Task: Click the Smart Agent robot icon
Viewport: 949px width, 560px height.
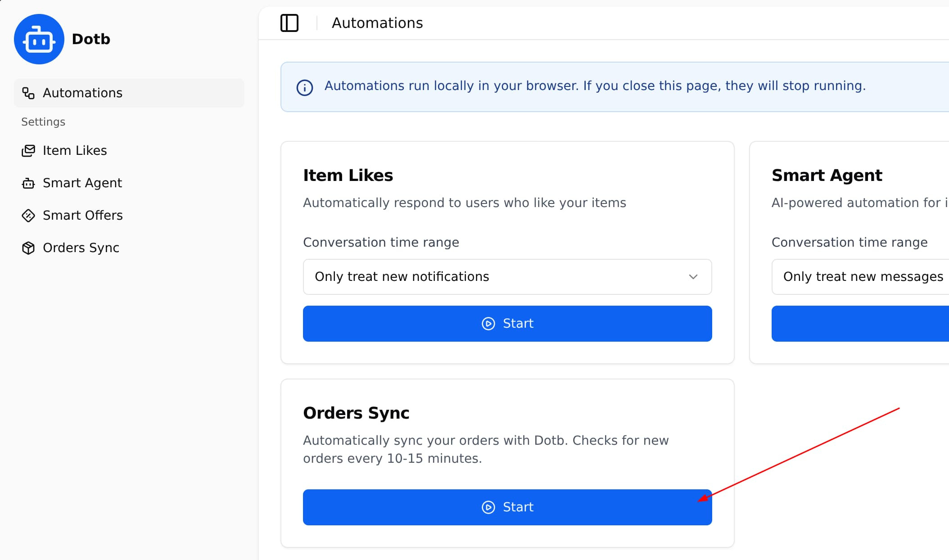Action: coord(28,183)
